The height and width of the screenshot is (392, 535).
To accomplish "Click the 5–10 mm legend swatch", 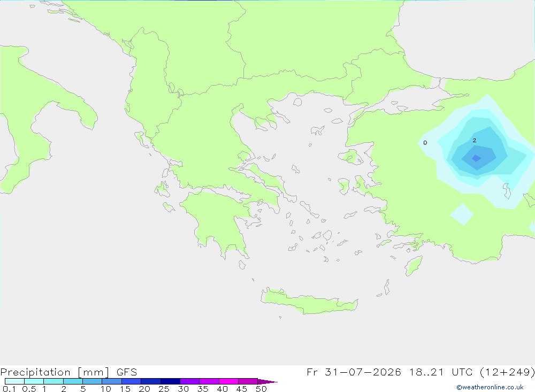I will tap(93, 381).
